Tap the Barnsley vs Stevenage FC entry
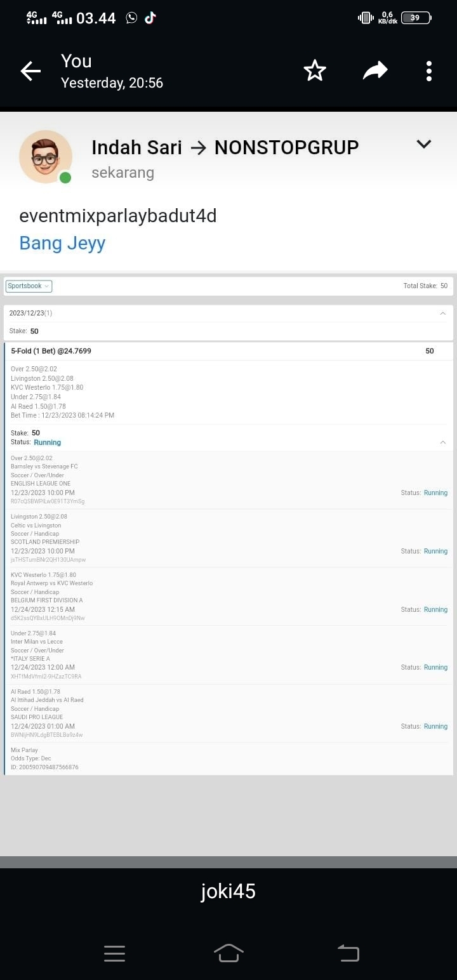 coord(44,467)
